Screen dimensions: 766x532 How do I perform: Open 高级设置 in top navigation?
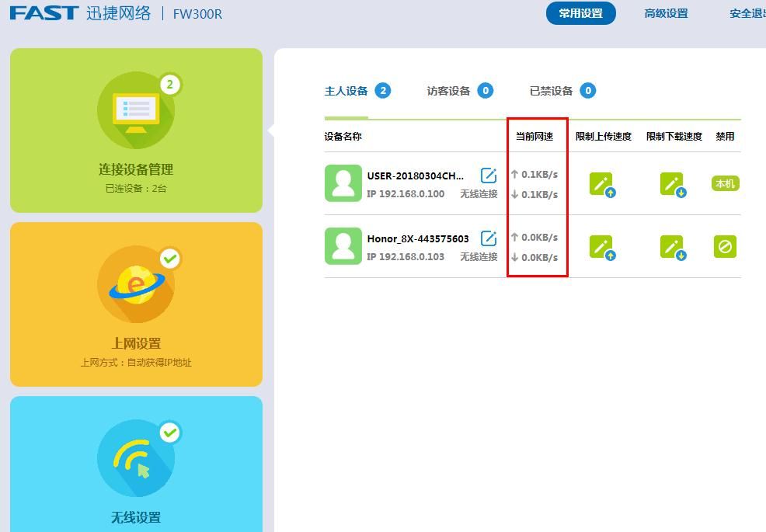click(x=666, y=14)
